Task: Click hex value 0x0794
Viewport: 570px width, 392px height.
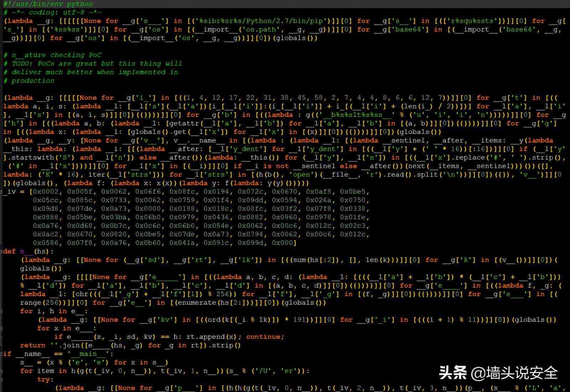Action: 250,235
